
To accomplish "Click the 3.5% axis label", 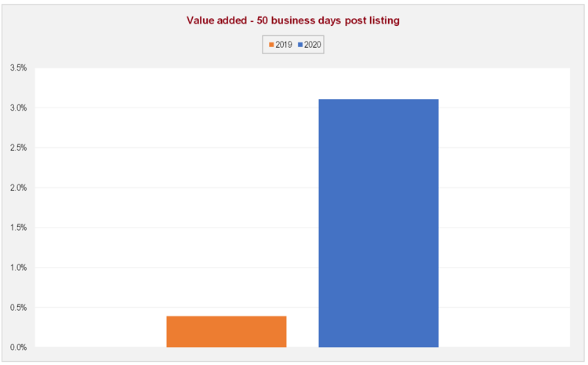I will click(x=18, y=68).
